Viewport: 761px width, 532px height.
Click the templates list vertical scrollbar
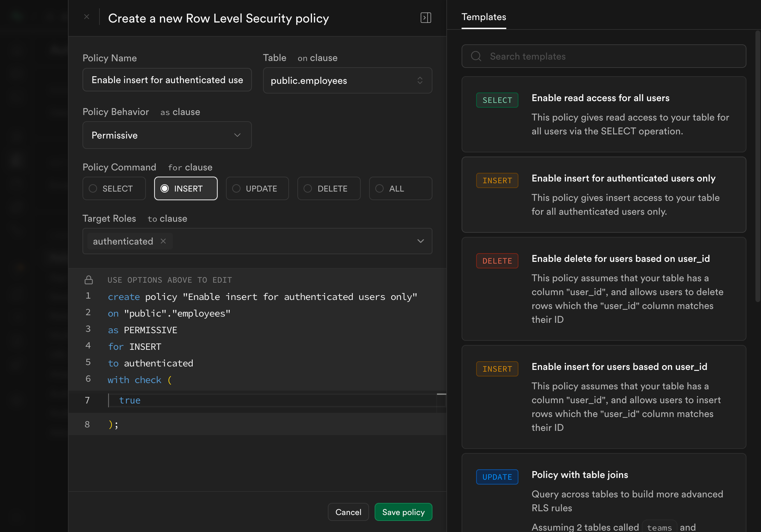click(x=758, y=166)
